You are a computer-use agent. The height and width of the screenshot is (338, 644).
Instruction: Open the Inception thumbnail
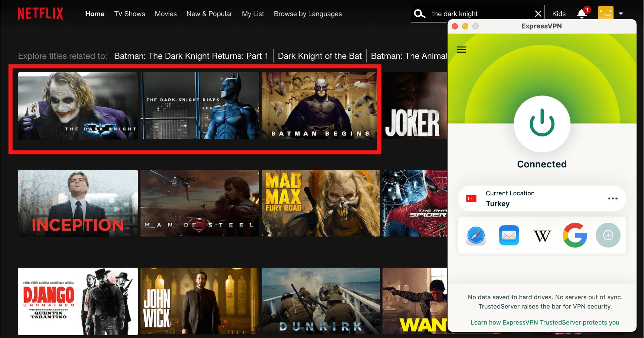tap(78, 203)
